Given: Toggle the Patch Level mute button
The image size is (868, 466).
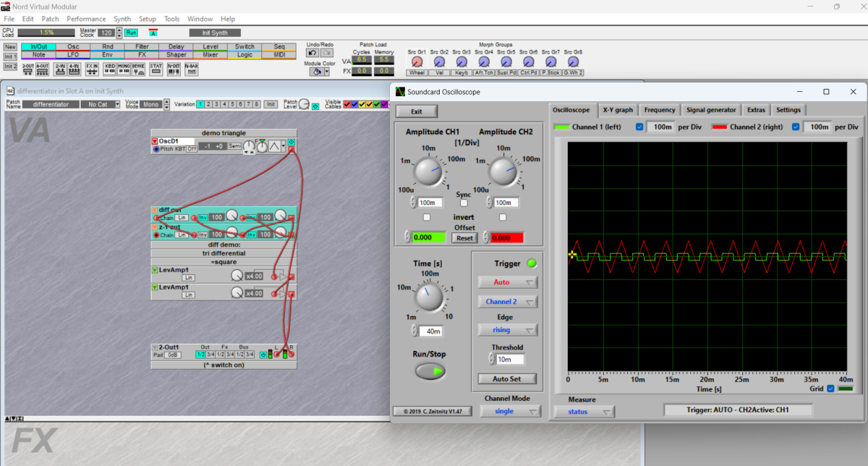Looking at the screenshot, I should click(315, 106).
